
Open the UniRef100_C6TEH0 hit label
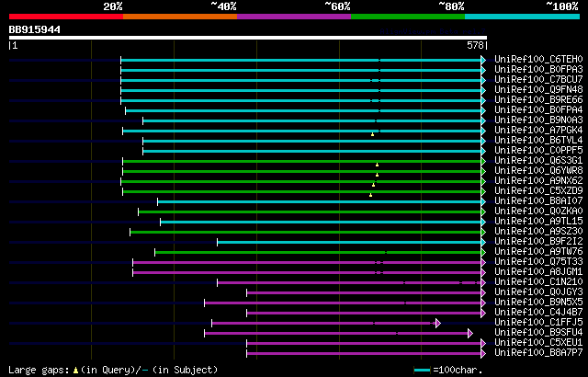[538, 59]
